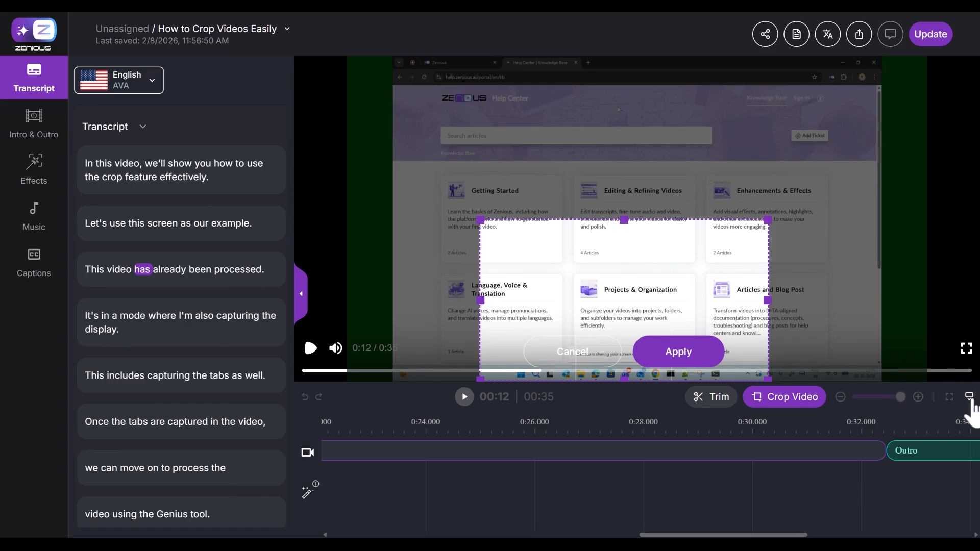Viewport: 980px width, 551px height.
Task: Open the English AVA language dropdown
Action: coord(118,80)
